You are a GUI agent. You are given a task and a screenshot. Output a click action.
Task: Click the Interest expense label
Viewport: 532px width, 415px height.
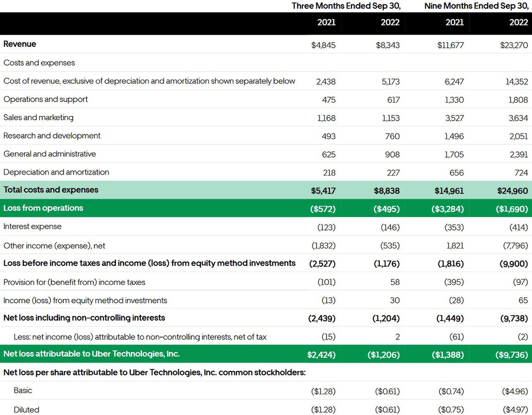tap(32, 226)
